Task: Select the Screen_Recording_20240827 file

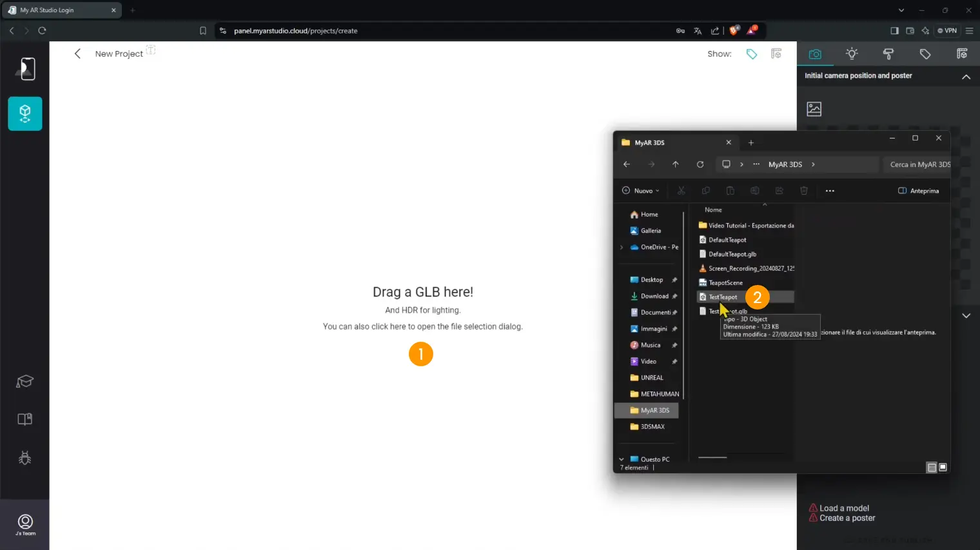Action: click(746, 268)
